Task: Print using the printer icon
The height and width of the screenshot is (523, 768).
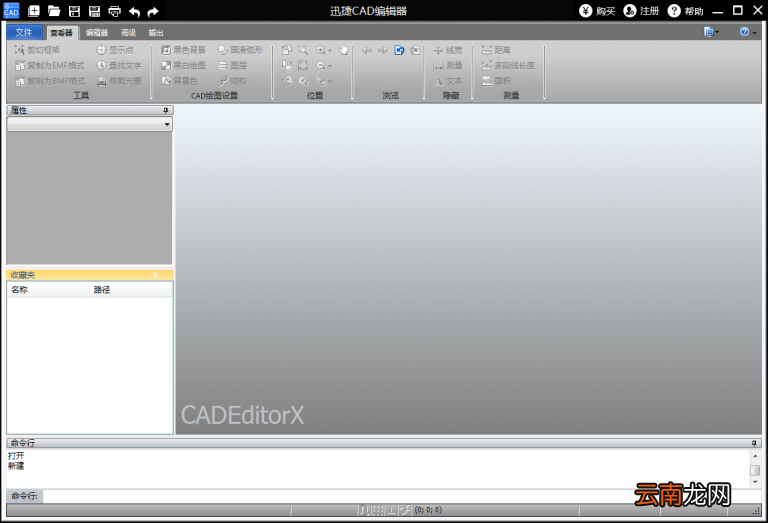Action: [x=115, y=11]
